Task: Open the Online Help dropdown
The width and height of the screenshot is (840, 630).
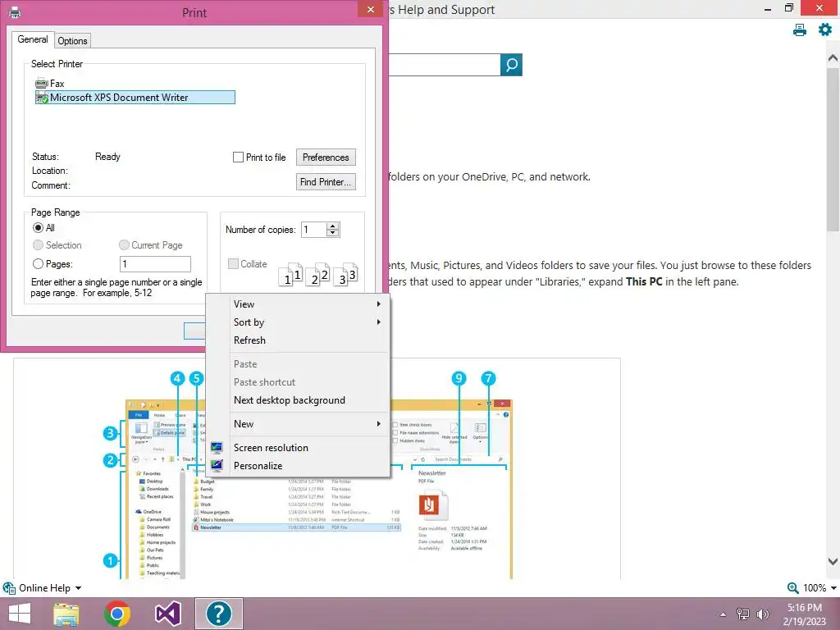Action: point(78,587)
